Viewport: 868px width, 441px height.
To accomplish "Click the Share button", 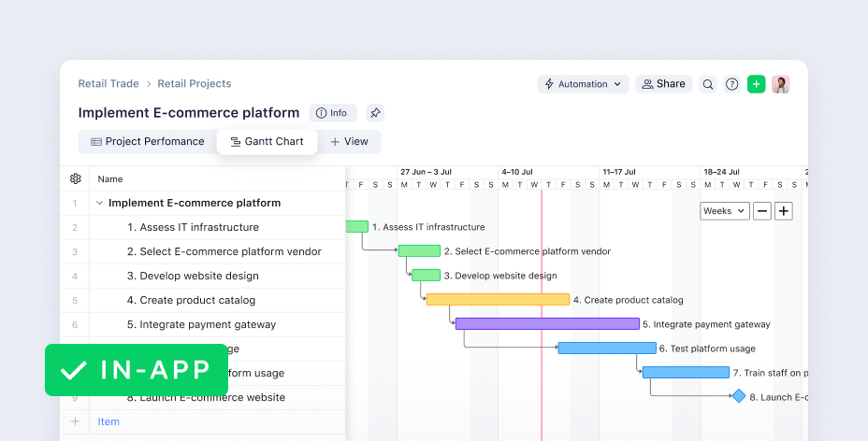I will coord(663,84).
